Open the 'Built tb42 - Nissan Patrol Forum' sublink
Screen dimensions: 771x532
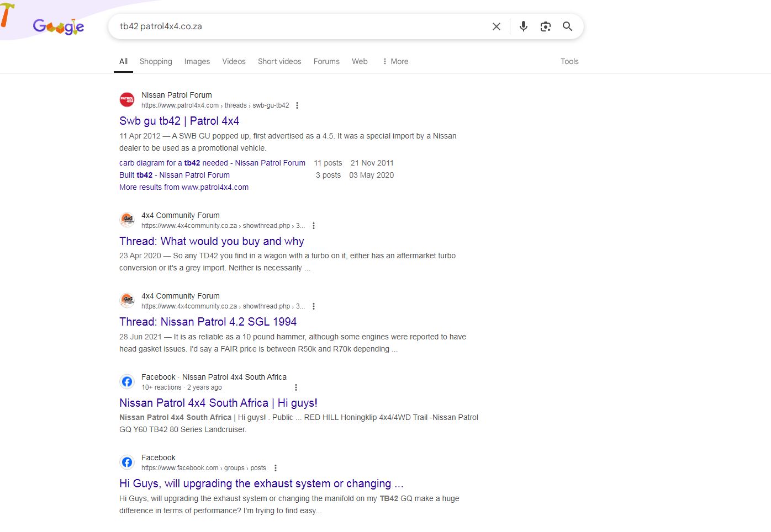tap(175, 175)
